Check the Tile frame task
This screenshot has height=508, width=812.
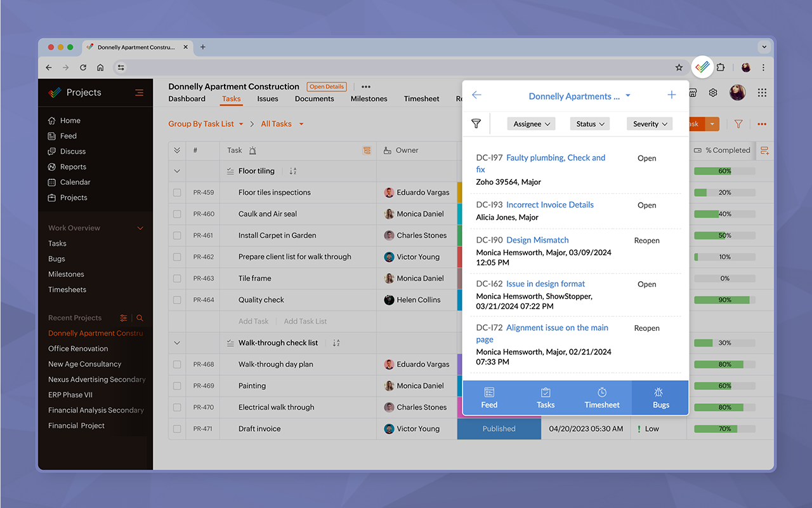click(177, 278)
